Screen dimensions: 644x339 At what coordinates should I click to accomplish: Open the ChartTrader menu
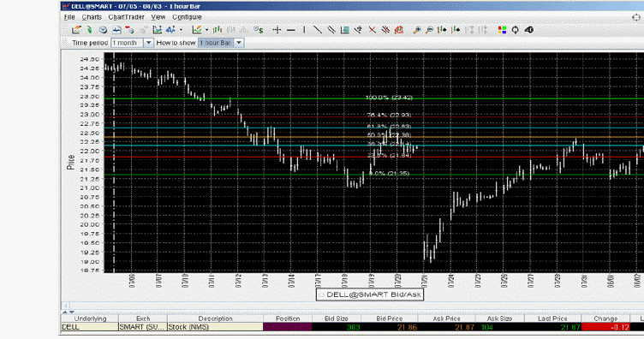tap(126, 17)
